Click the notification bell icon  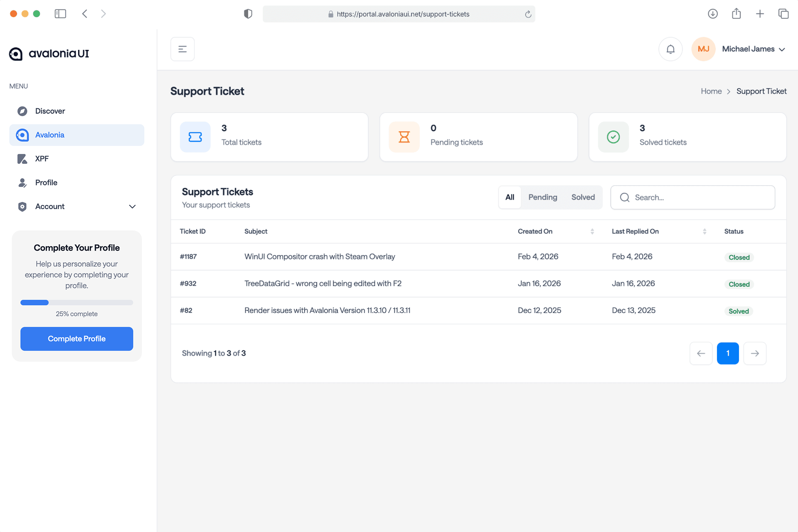pyautogui.click(x=670, y=49)
